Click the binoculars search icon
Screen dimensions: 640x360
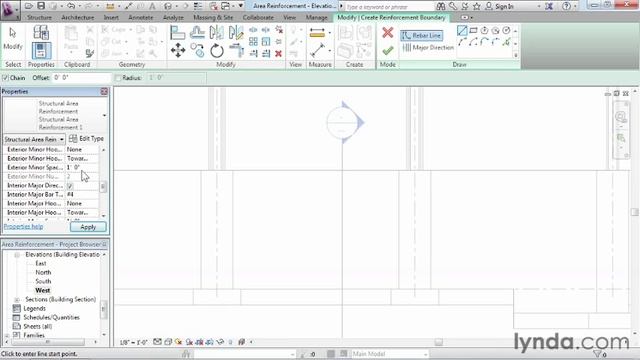440,6
